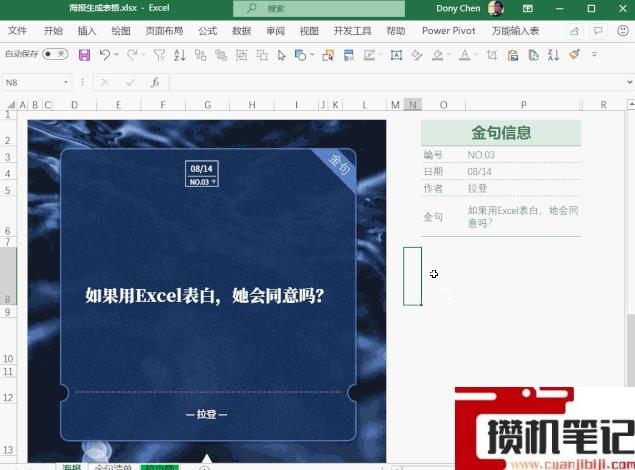Click the vertical scrollbar up arrow

click(x=631, y=105)
